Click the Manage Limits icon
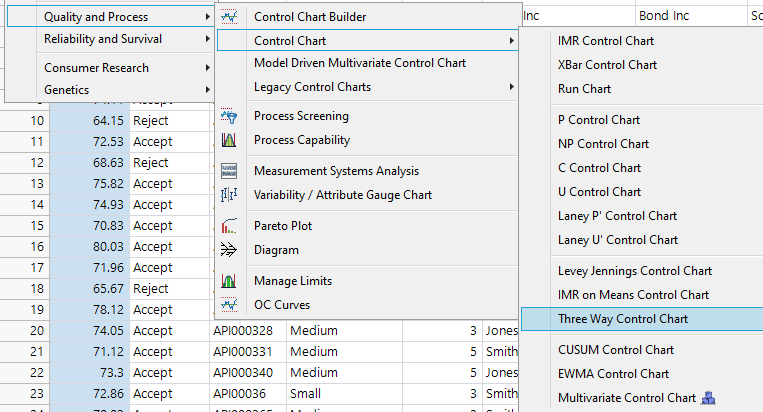 [x=229, y=281]
